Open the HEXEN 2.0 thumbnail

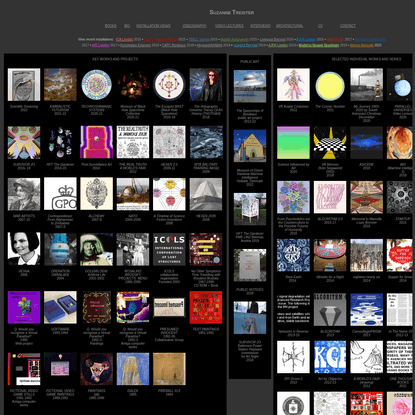[x=169, y=142]
